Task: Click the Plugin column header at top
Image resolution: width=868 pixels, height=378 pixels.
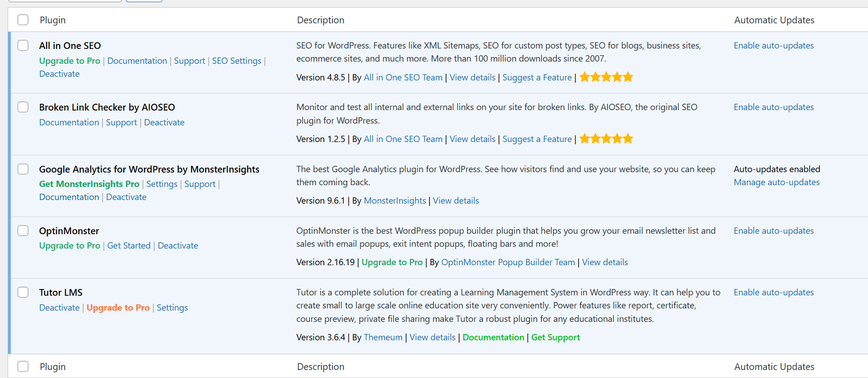Action: 53,20
